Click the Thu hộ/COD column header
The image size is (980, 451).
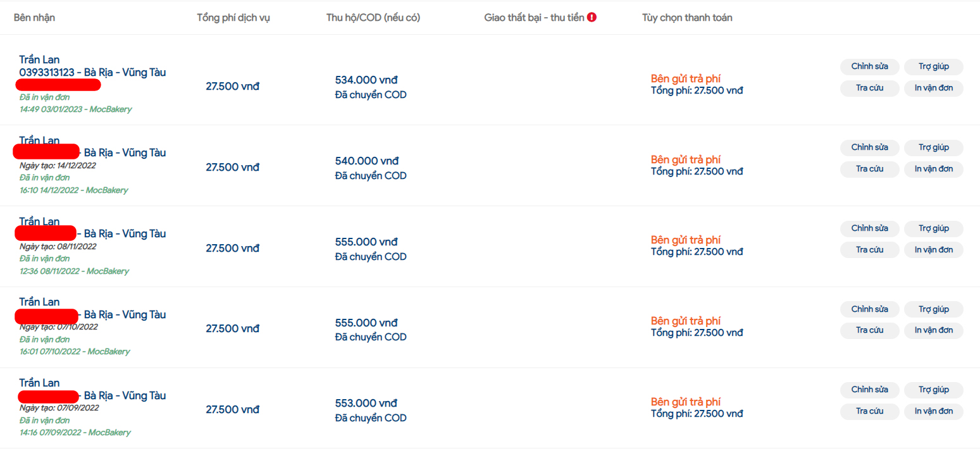tap(373, 18)
